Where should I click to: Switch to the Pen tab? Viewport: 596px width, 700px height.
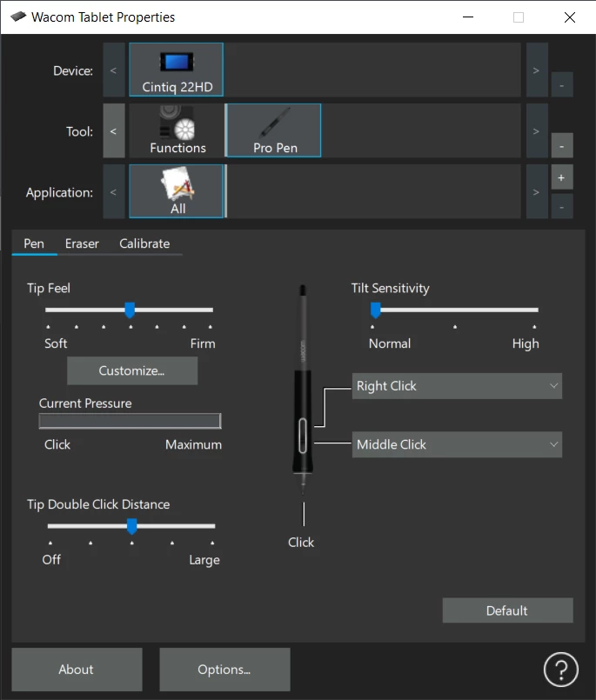(34, 243)
